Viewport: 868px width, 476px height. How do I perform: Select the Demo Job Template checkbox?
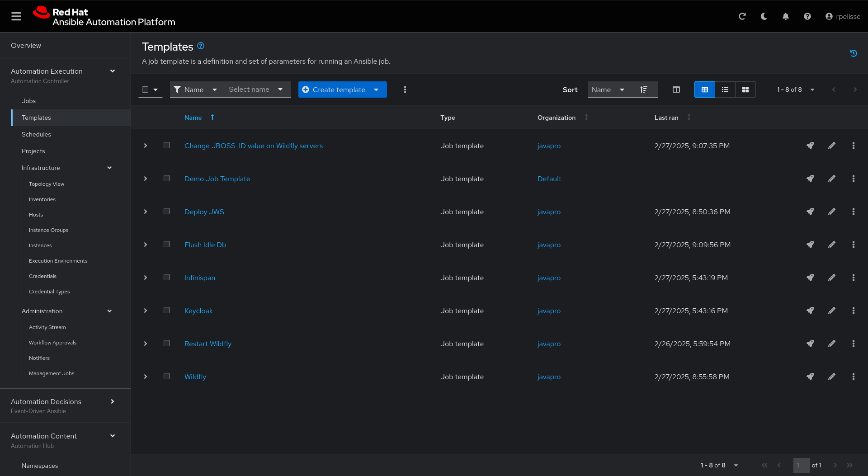[167, 178]
